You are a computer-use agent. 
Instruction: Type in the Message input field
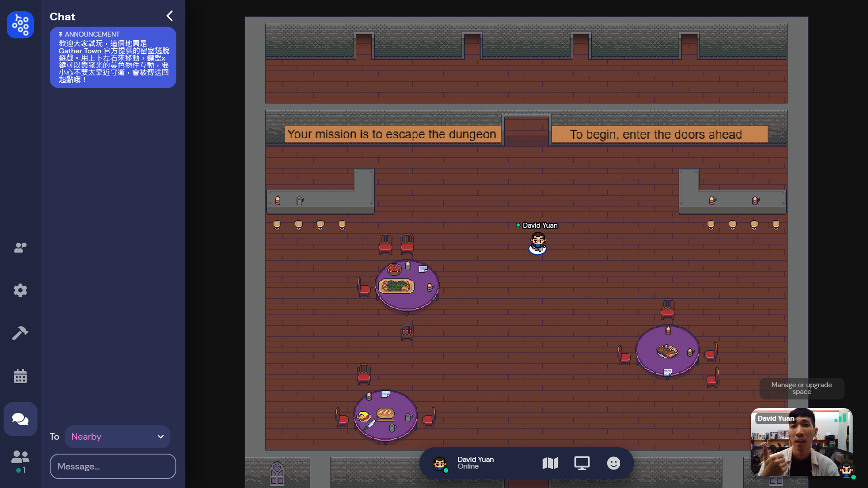[113, 466]
